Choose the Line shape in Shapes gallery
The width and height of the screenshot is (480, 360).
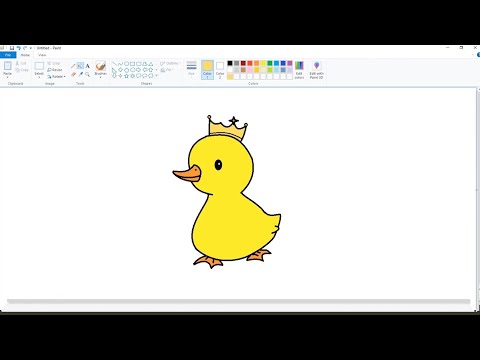(x=114, y=63)
